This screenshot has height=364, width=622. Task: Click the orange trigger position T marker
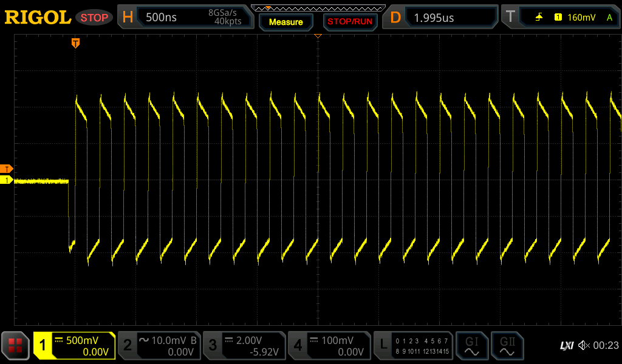(x=75, y=43)
